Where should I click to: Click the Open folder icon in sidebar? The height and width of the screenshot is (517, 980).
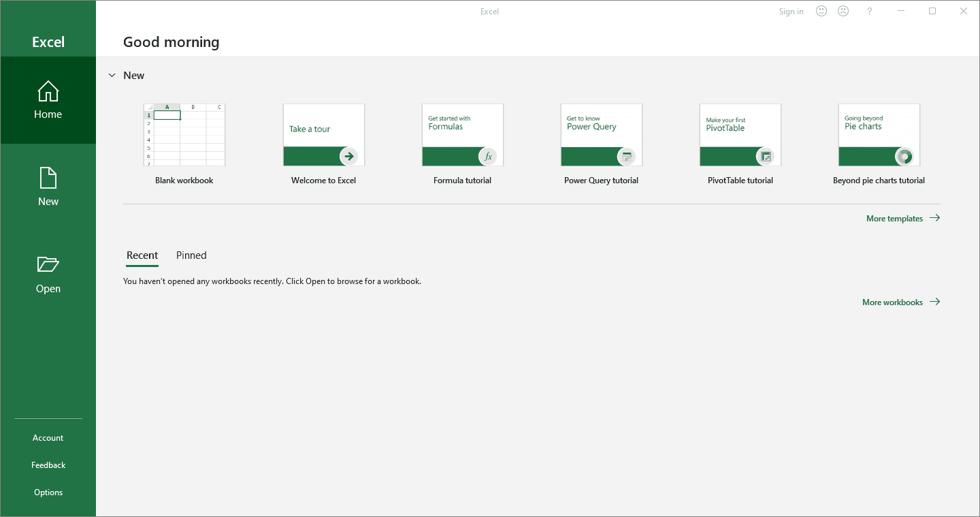[48, 264]
